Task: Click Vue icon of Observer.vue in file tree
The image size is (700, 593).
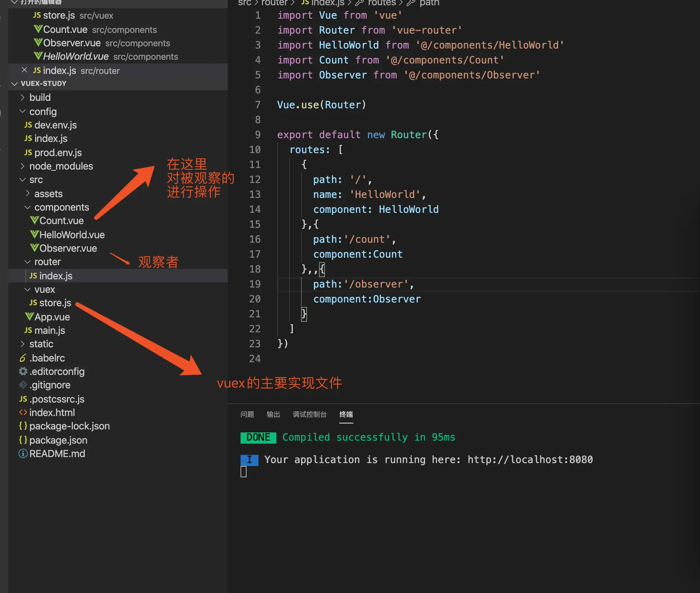Action: tap(34, 248)
